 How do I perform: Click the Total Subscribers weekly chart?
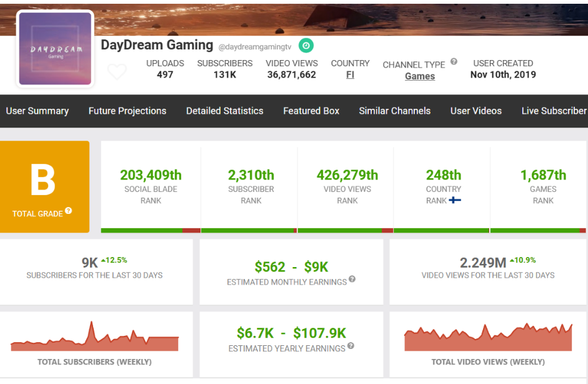point(94,338)
